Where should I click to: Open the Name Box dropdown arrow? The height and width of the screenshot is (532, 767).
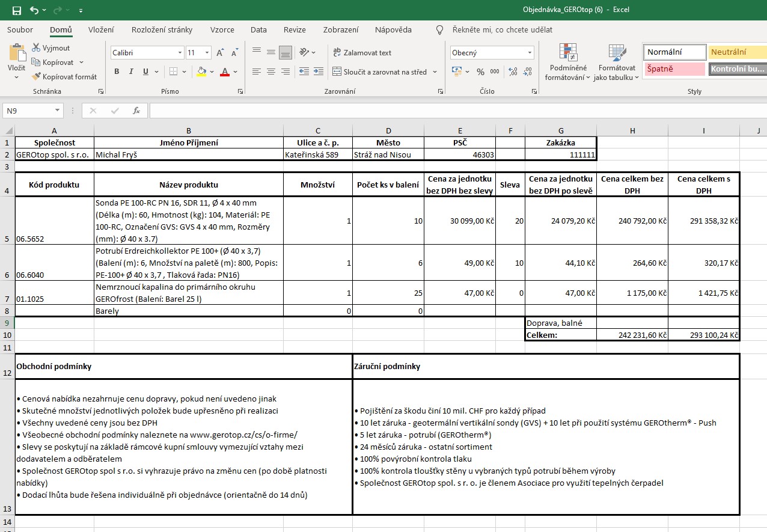(x=58, y=111)
